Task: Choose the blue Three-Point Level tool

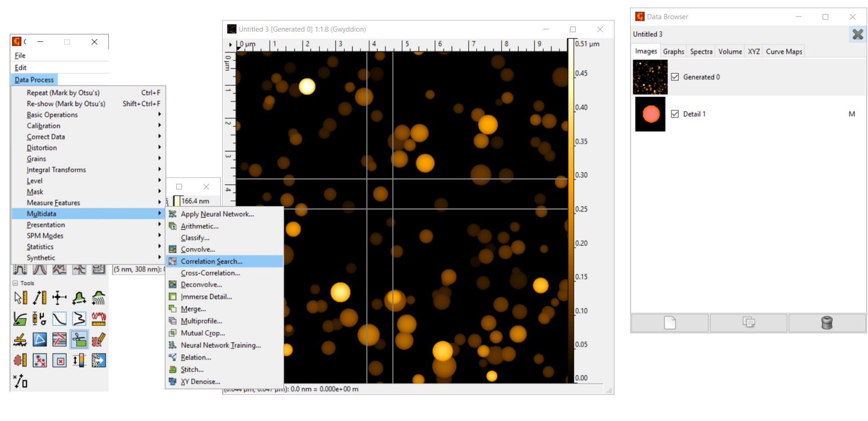Action: coord(40,340)
